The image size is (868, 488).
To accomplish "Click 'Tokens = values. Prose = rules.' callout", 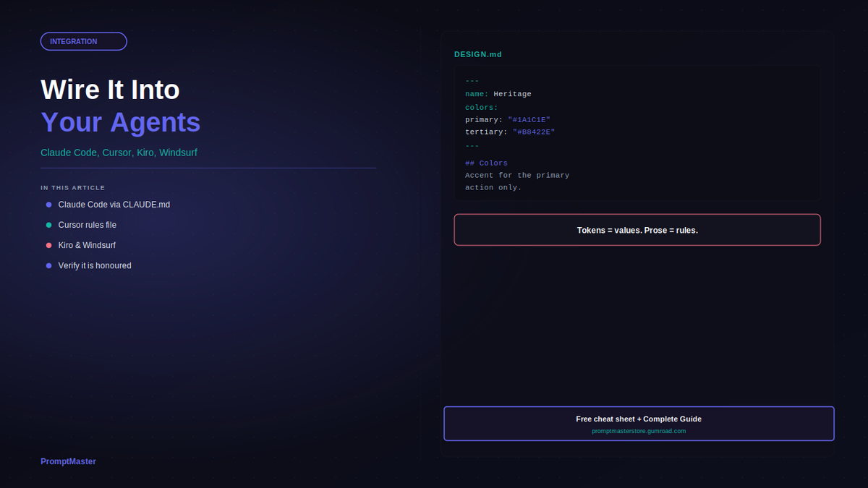I will [637, 230].
